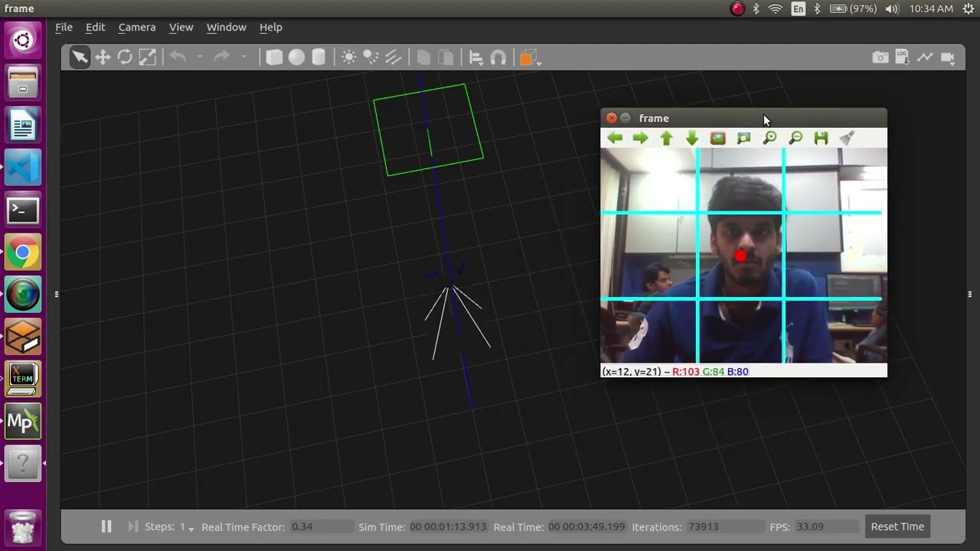
Task: Open the sound volume indicator
Action: click(x=892, y=8)
